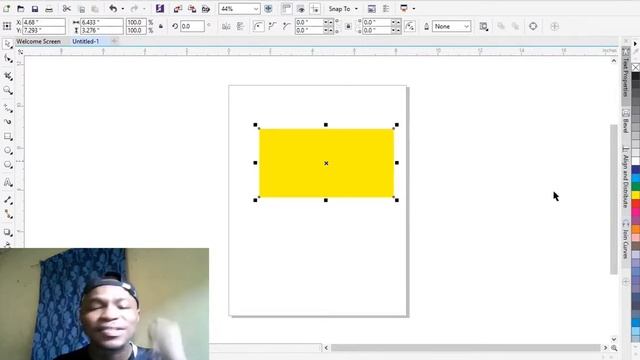Toggle the Show guidelines button
The width and height of the screenshot is (640, 360).
[315, 9]
